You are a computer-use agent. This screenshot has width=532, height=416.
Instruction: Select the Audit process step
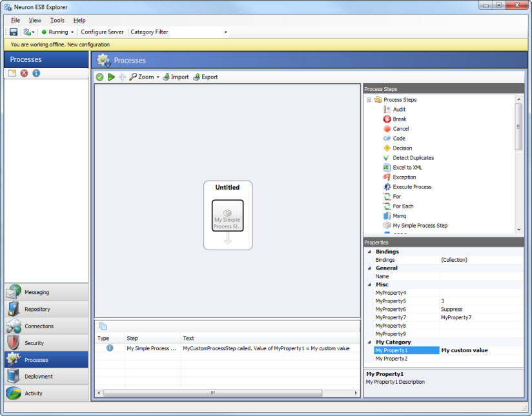click(399, 109)
